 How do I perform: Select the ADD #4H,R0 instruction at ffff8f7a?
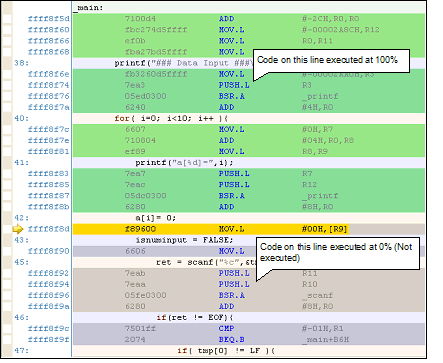[x=249, y=107]
